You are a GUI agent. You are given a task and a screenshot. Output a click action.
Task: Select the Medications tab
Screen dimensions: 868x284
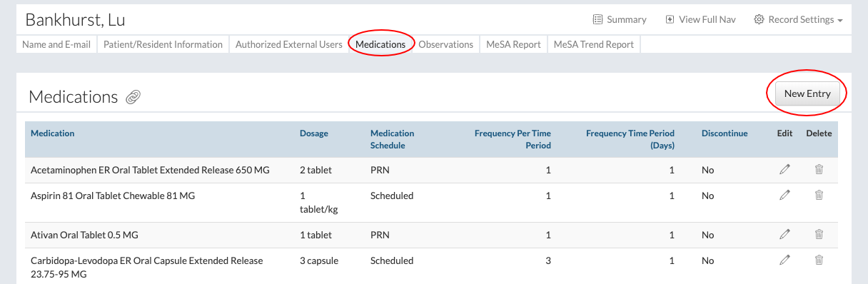pyautogui.click(x=380, y=44)
